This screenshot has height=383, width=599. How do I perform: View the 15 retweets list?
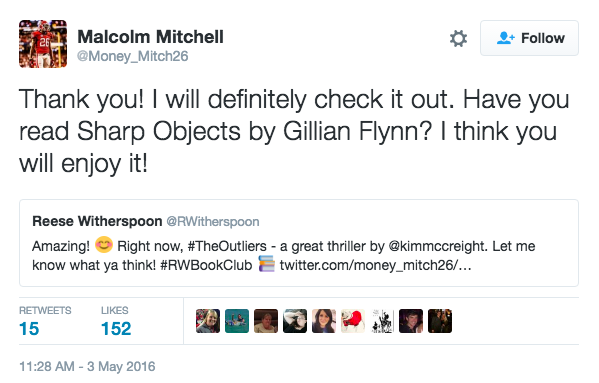45,321
